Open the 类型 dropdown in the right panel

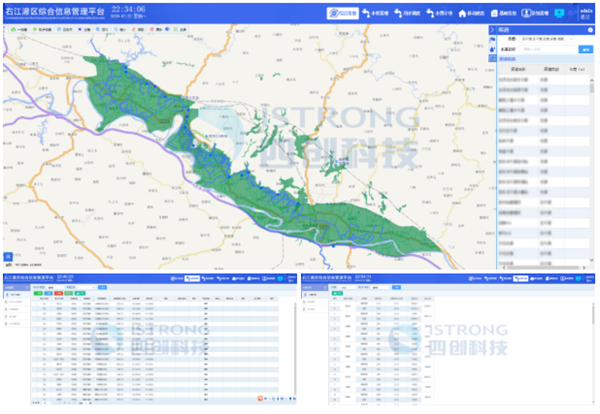tap(545, 39)
